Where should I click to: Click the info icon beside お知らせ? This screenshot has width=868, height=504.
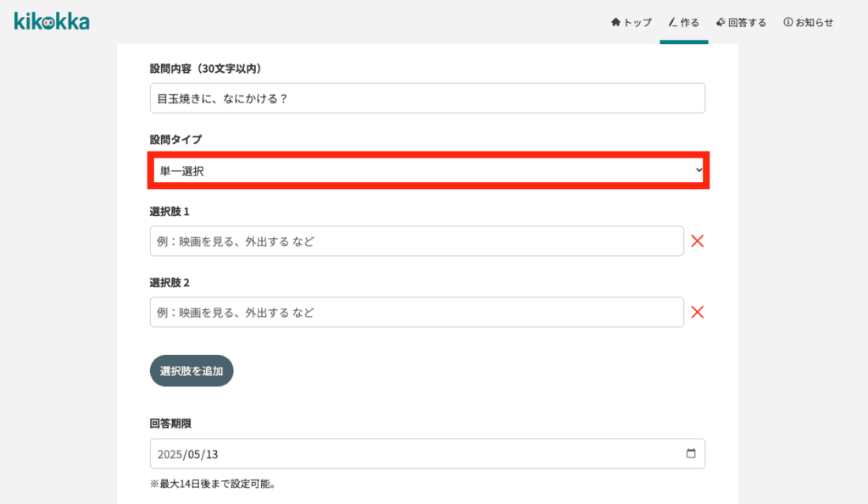click(787, 22)
